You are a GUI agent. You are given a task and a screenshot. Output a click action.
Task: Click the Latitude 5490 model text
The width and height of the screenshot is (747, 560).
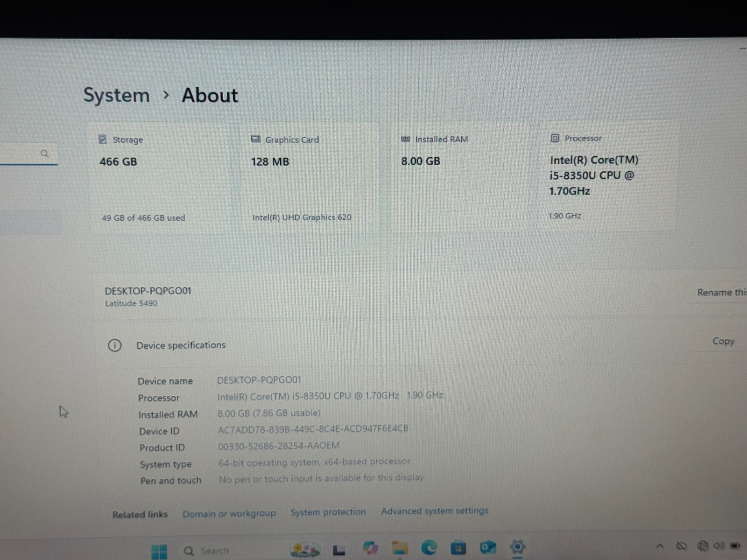131,303
